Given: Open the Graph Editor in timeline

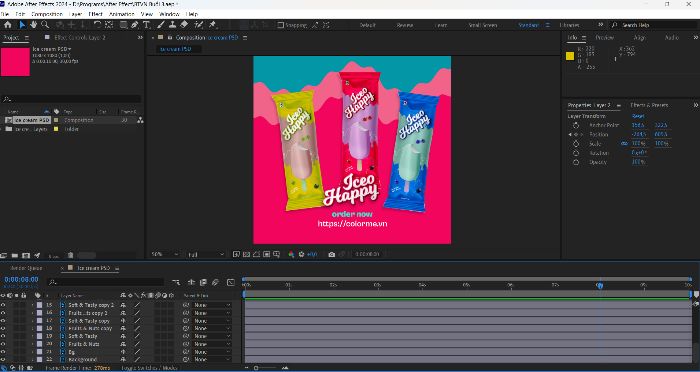Looking at the screenshot, I should pos(231,282).
